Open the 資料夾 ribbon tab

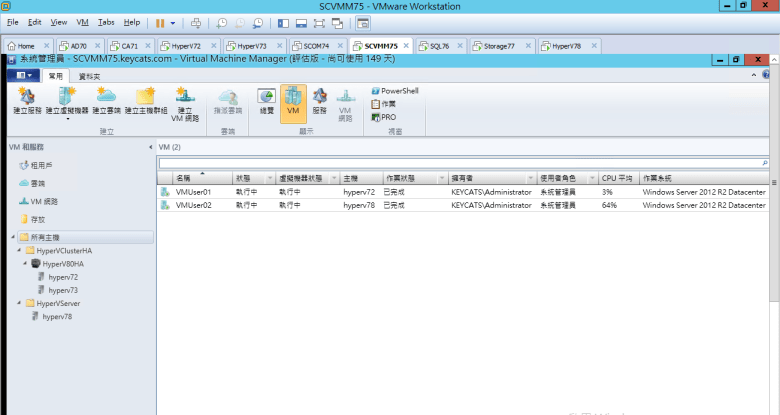click(89, 75)
